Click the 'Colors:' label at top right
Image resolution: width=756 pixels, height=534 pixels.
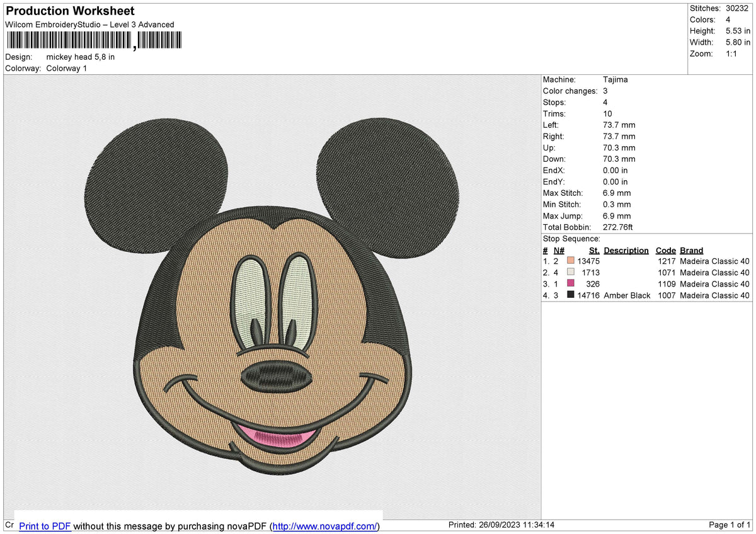(x=702, y=20)
